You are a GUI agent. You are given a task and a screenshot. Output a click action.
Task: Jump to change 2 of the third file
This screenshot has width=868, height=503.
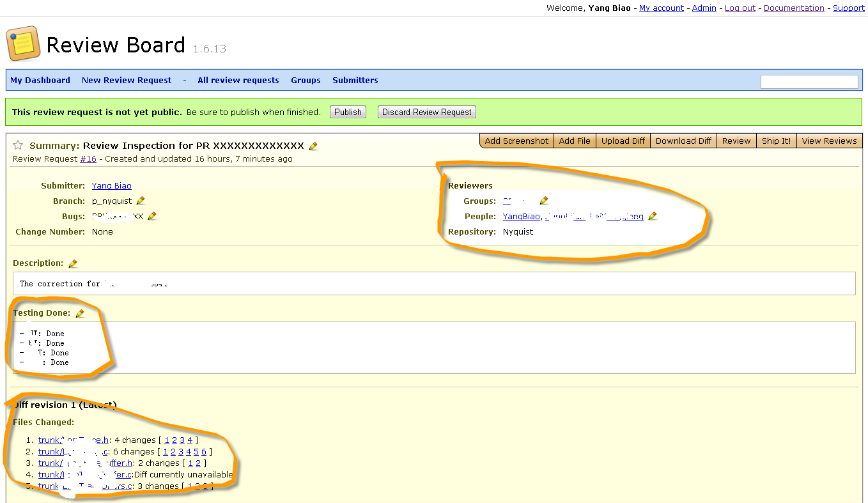(198, 463)
